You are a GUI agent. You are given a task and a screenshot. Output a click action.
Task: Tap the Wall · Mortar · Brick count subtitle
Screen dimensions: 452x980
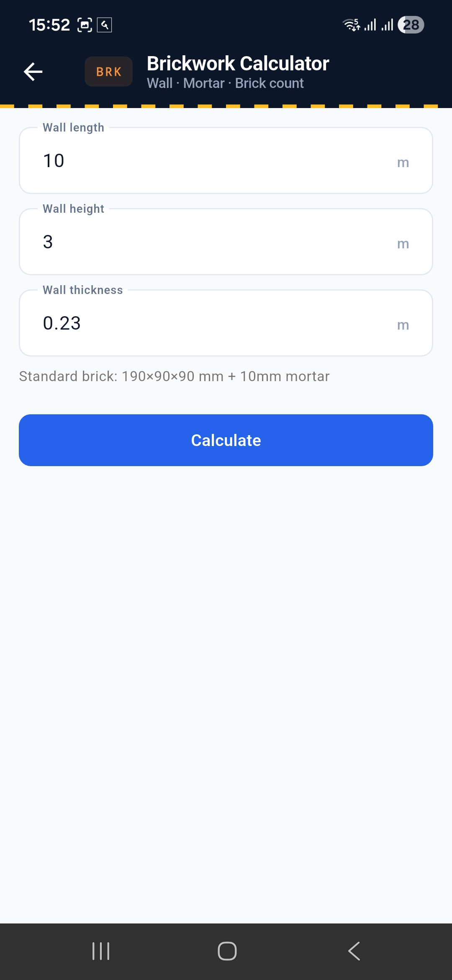[x=225, y=83]
